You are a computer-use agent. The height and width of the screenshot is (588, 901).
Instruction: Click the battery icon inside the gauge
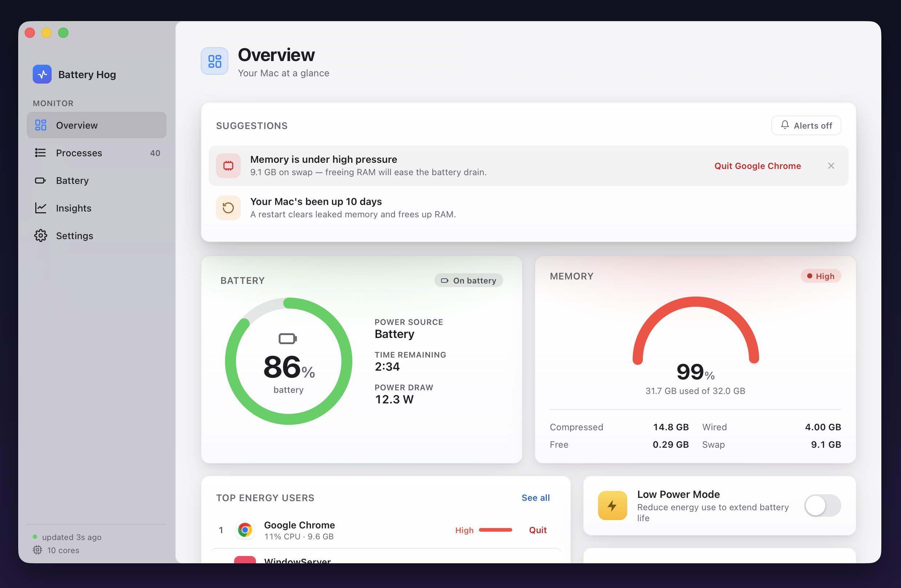point(288,338)
